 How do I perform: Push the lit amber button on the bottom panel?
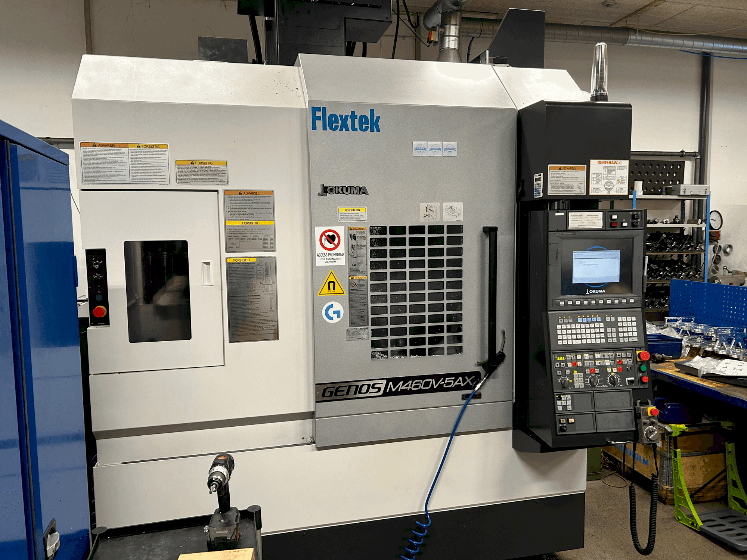(571, 420)
